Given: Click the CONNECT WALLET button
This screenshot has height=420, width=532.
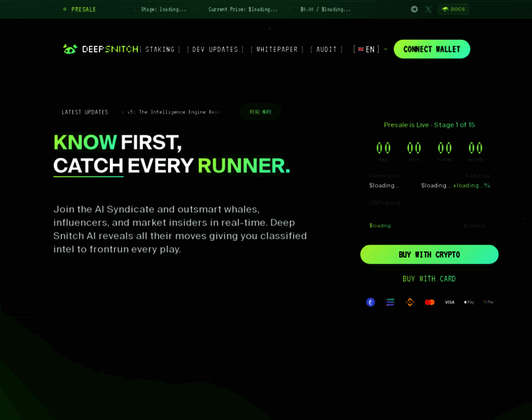Looking at the screenshot, I should (x=432, y=49).
